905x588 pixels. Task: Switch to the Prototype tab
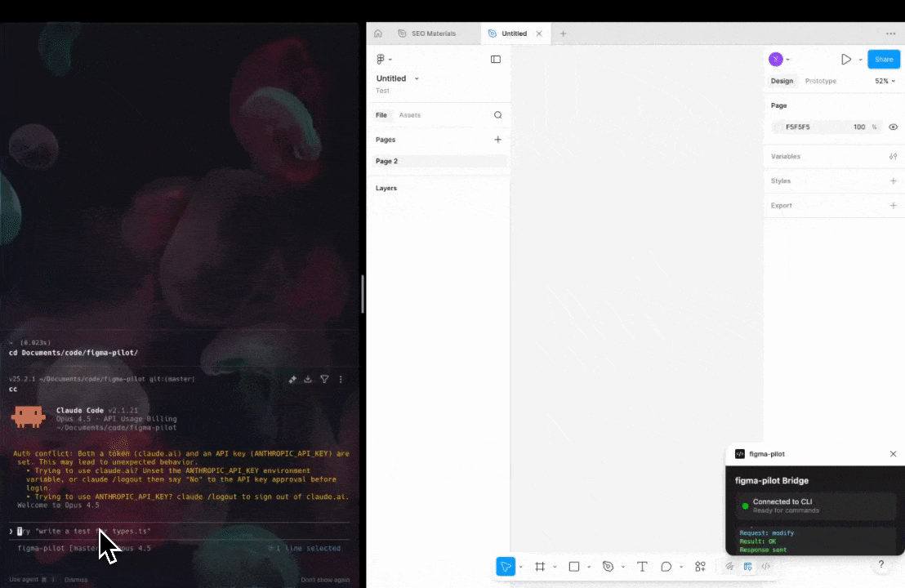coord(820,81)
